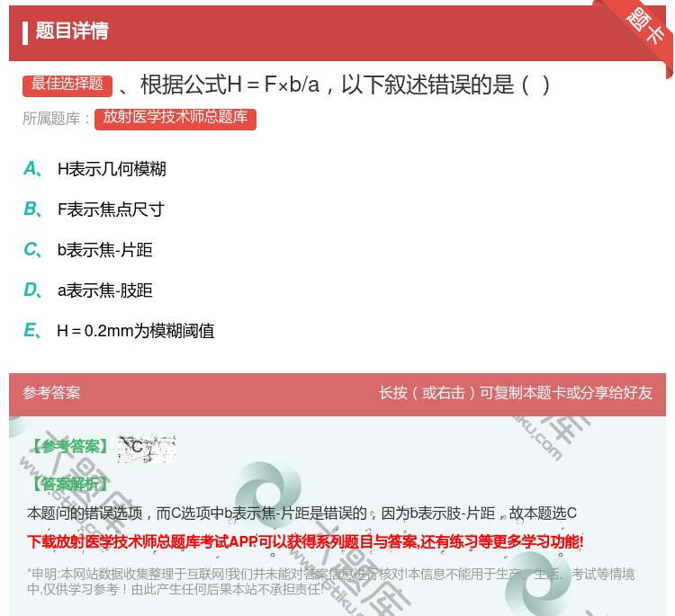Select option E H=0.2mm为模糊阈值

pos(119,331)
